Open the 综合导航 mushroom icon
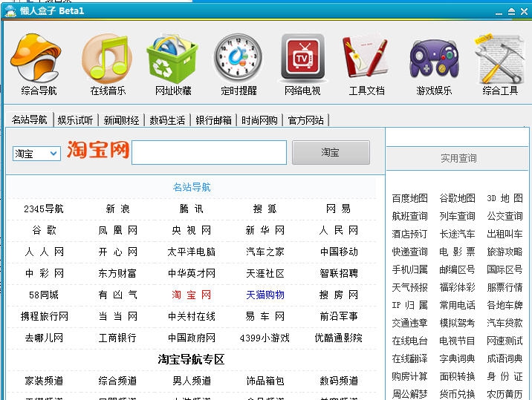Screen dimensions: 532x400 pos(36,58)
